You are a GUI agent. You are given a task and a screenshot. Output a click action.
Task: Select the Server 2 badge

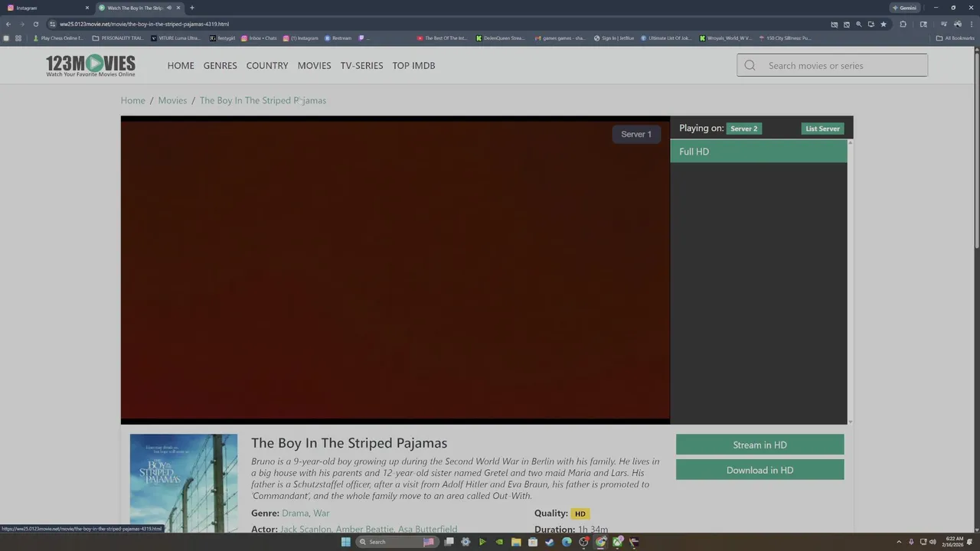point(743,129)
